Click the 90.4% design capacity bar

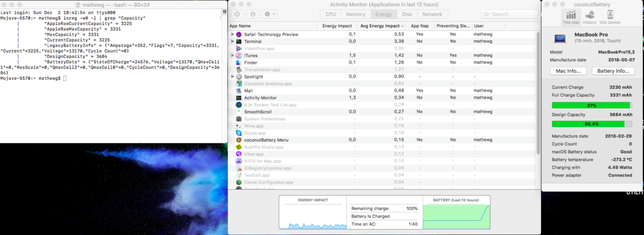[x=592, y=124]
